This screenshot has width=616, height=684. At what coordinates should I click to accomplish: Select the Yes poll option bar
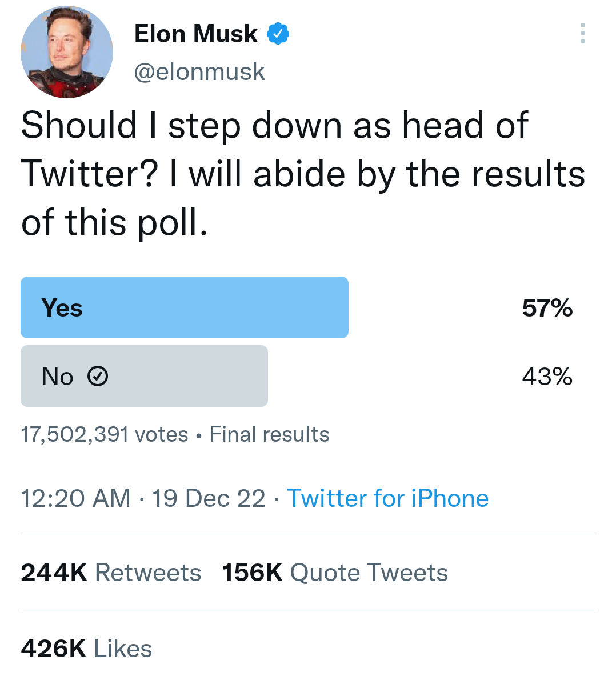(x=184, y=307)
